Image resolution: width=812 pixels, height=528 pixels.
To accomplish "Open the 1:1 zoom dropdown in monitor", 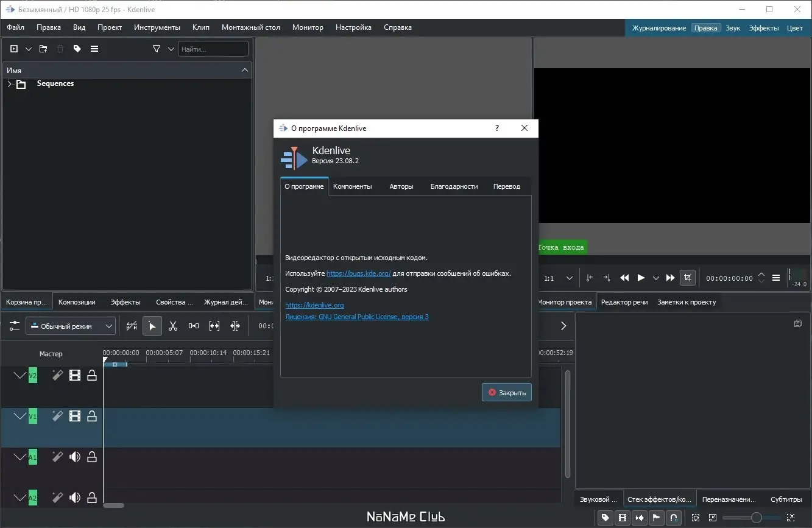I will tap(558, 278).
